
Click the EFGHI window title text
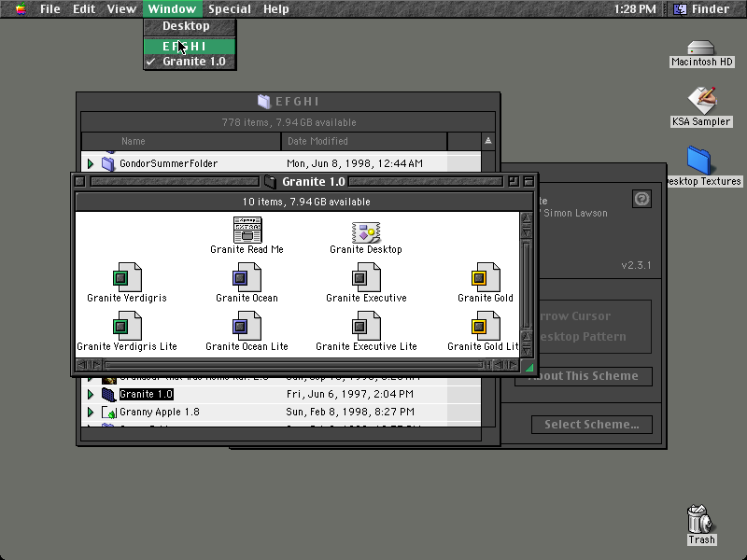tap(297, 102)
